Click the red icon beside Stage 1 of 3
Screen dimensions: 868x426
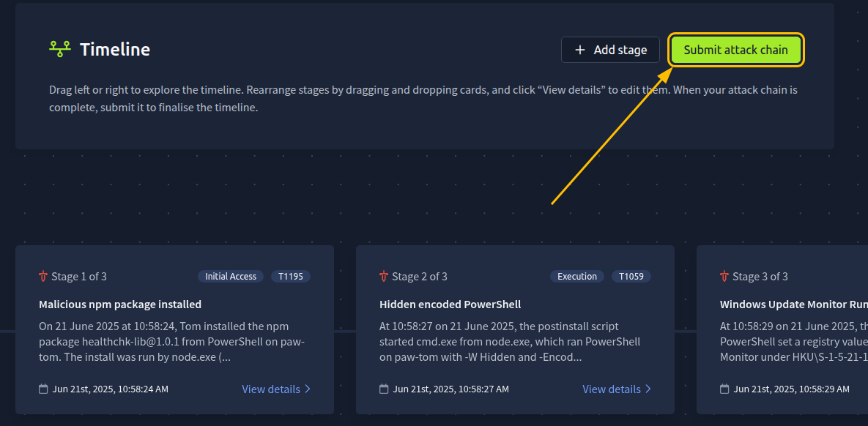point(43,276)
